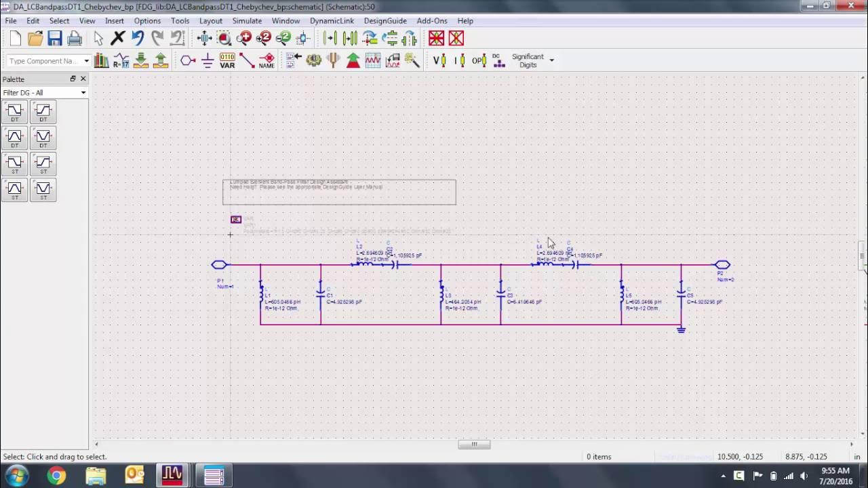
Task: Place the bandpass DT filter from palette
Action: tap(15, 138)
